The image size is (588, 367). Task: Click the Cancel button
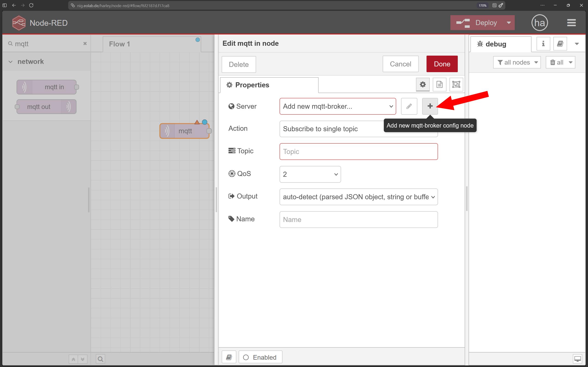(x=401, y=64)
